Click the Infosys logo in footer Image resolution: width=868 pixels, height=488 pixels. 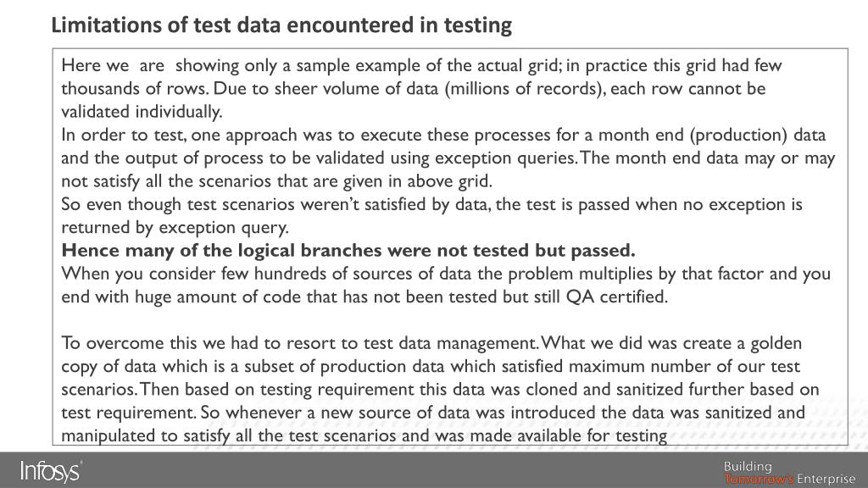(51, 471)
